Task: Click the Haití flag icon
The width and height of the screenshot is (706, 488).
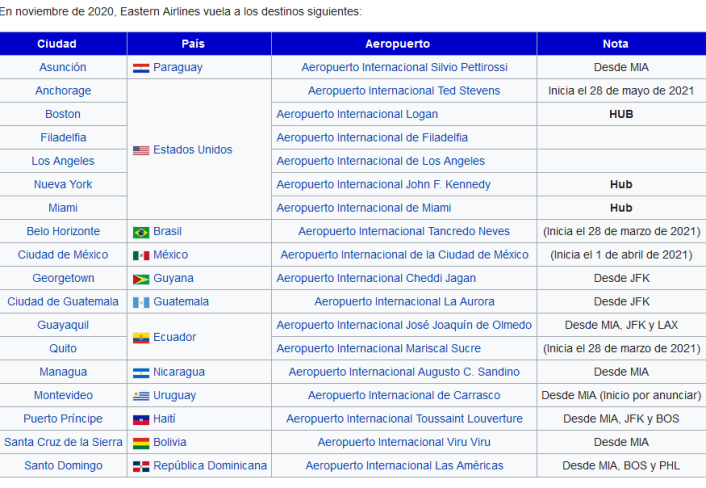Action: pos(141,419)
